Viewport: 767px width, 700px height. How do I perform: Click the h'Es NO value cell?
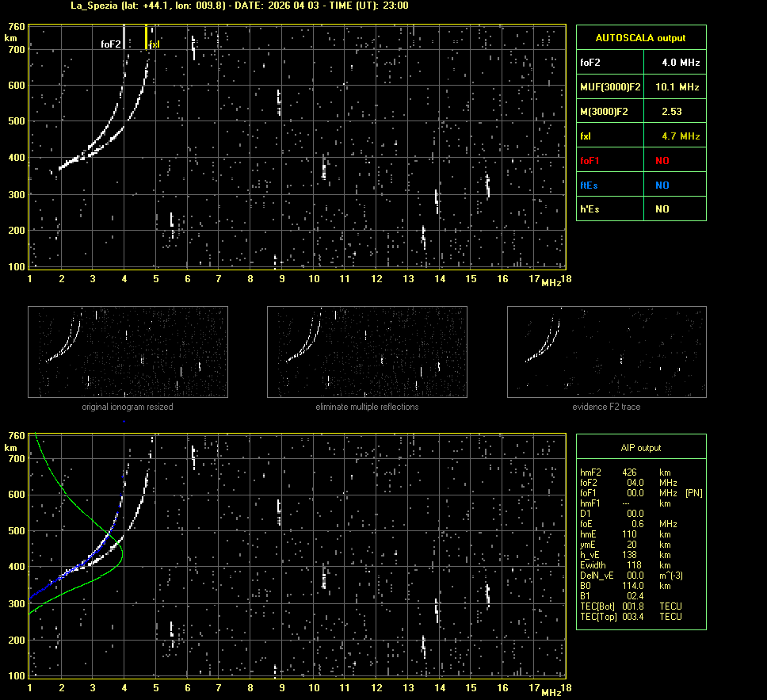[x=662, y=209]
